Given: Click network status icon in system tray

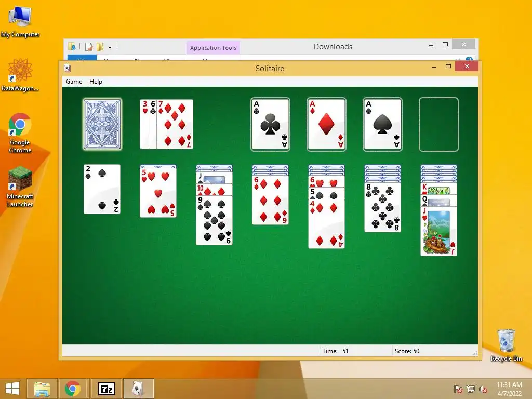Looking at the screenshot, I should [471, 389].
